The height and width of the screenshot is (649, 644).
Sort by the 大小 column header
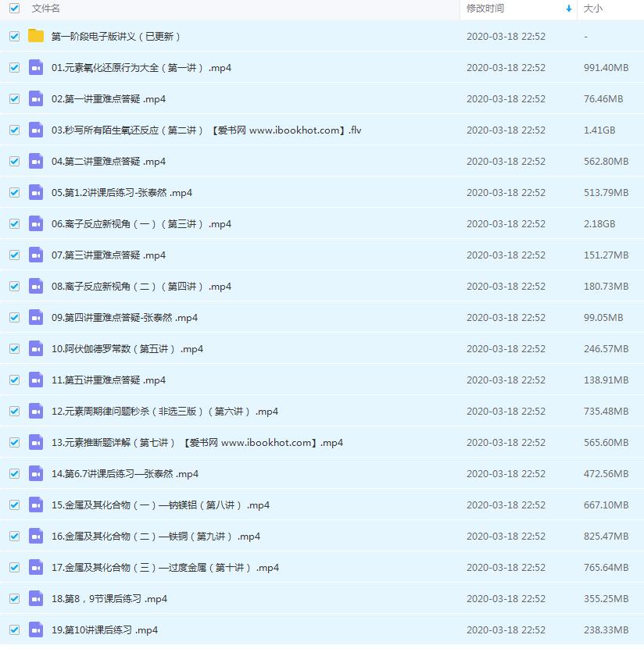click(592, 9)
